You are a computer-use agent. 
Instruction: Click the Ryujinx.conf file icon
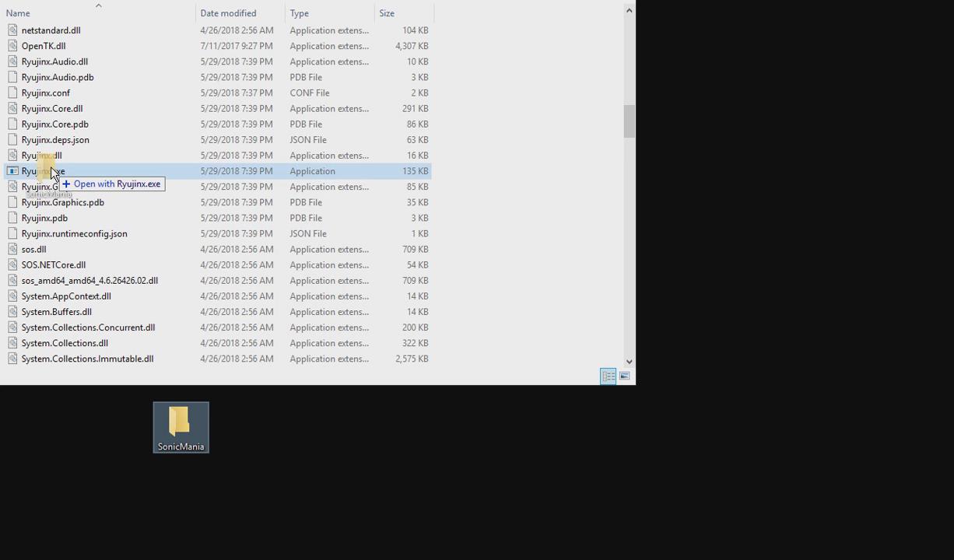(x=12, y=93)
